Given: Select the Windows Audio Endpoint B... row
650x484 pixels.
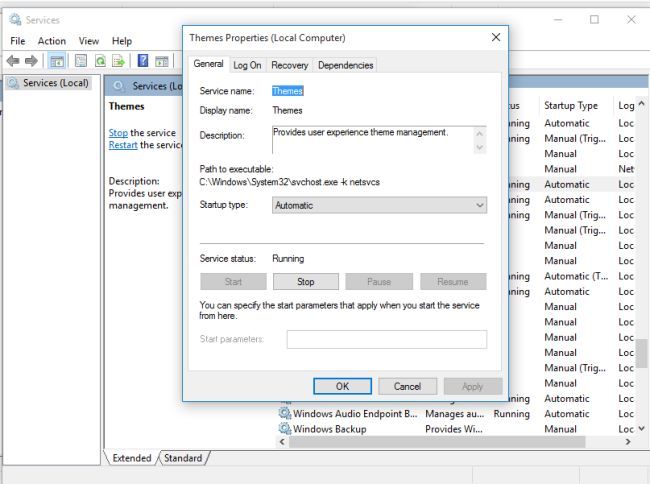Looking at the screenshot, I should [x=456, y=414].
